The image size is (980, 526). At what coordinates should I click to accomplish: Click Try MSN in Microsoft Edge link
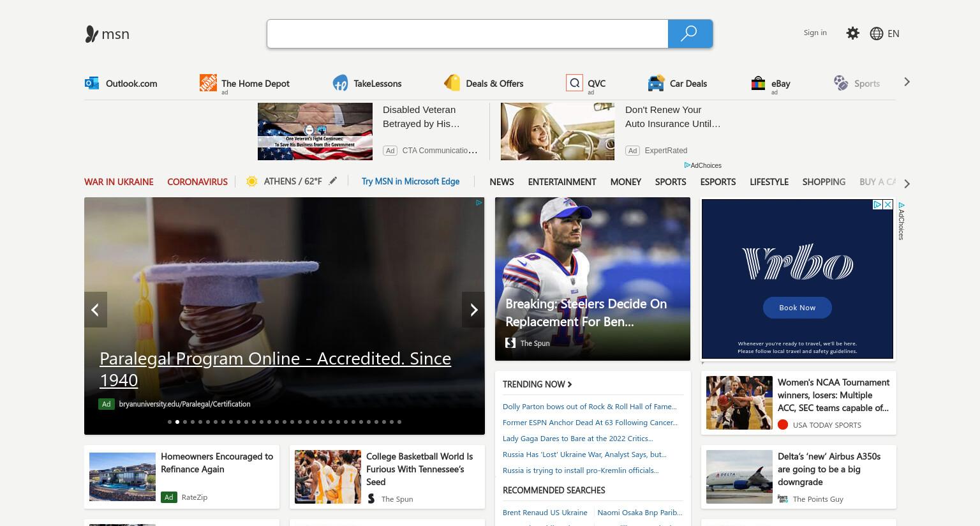click(410, 181)
